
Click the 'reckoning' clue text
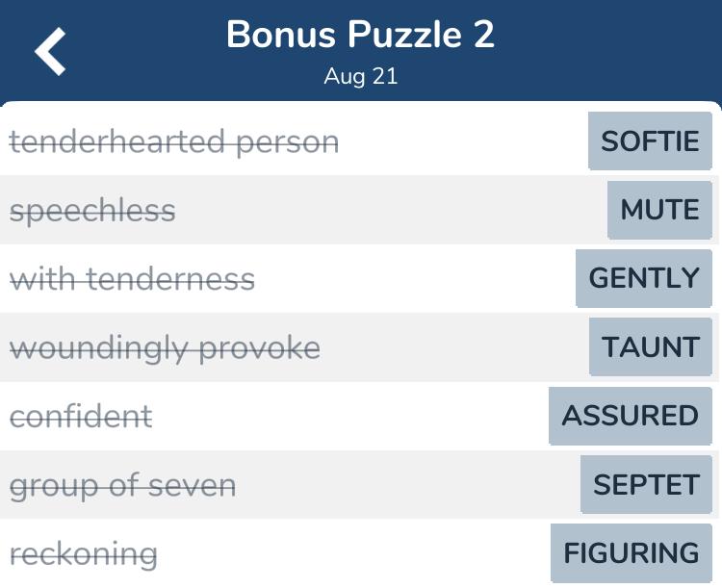pos(84,553)
